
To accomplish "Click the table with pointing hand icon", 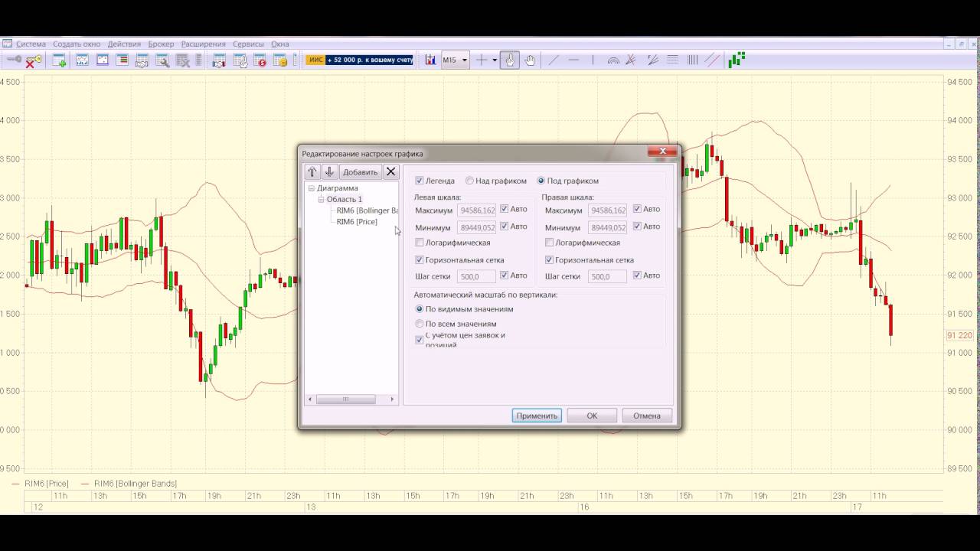I will click(240, 60).
